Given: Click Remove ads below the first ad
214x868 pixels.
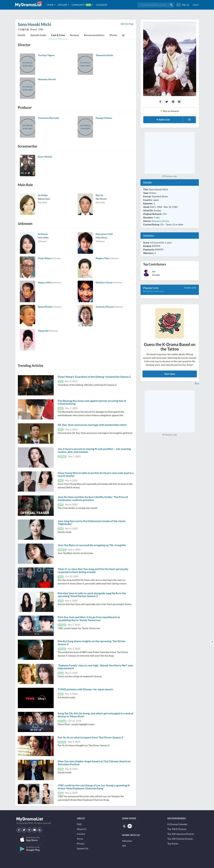Looking at the screenshot, I should click(170, 176).
